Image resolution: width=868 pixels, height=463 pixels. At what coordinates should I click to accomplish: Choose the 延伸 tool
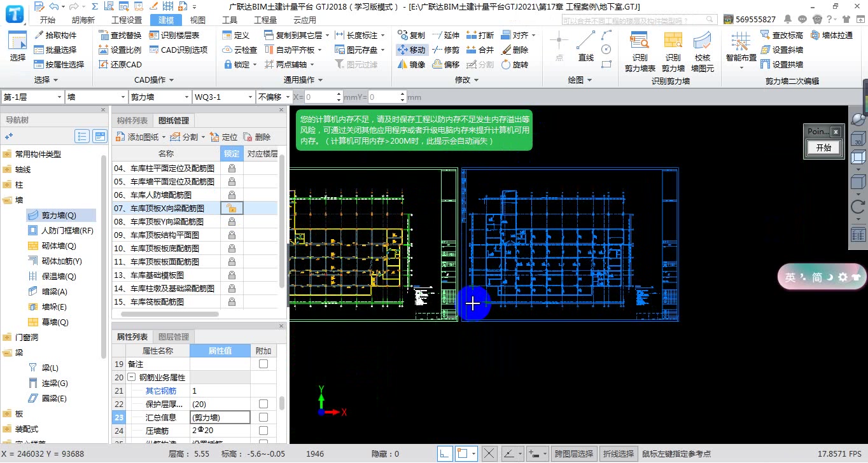pos(445,35)
